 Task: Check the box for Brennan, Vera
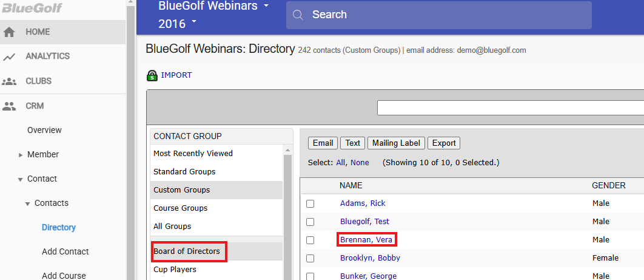[x=310, y=240]
